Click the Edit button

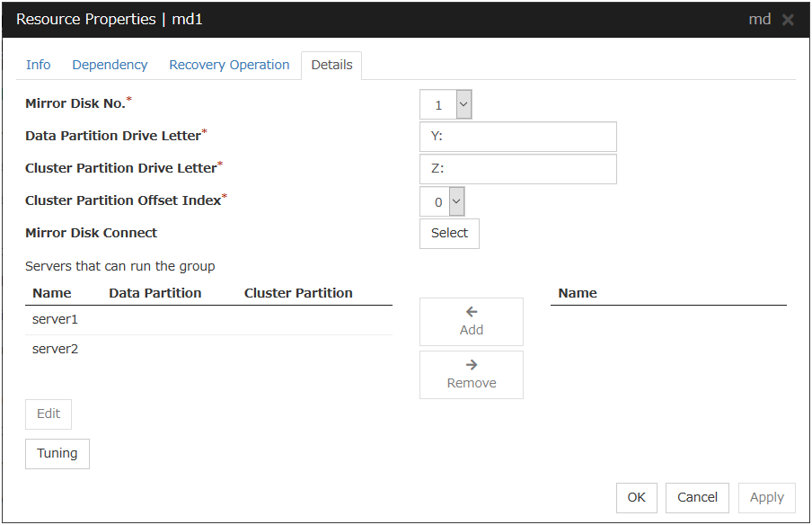49,414
